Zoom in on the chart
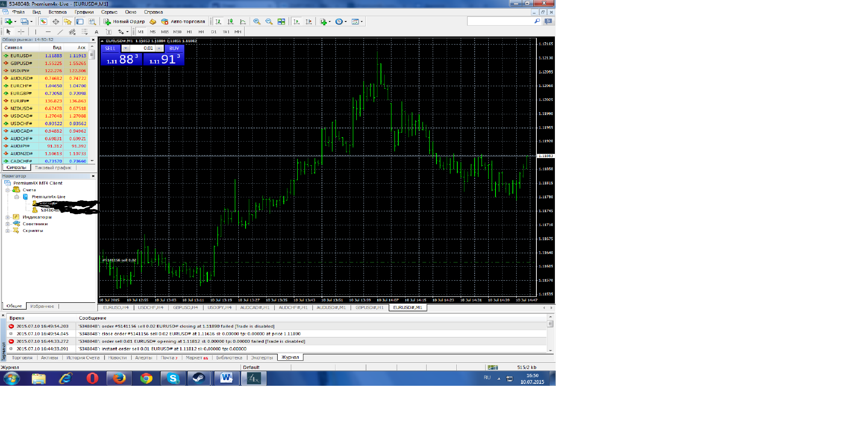Screen dimensions: 868x446 point(257,22)
